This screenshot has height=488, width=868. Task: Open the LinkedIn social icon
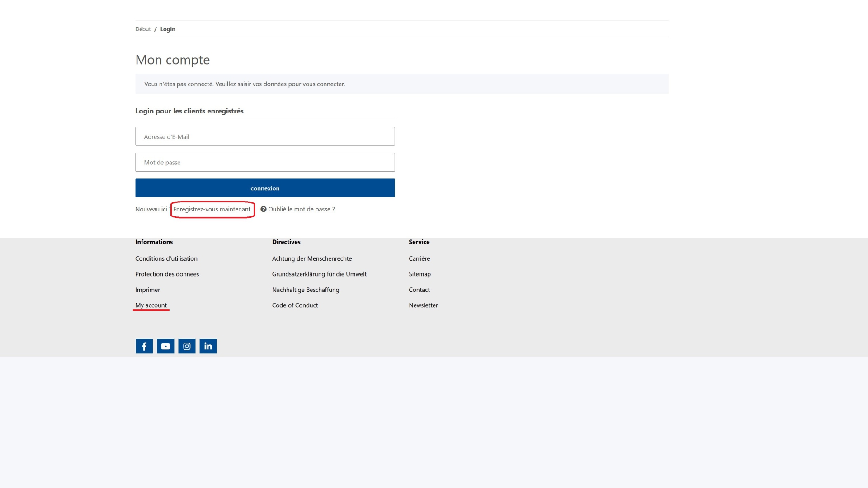coord(208,346)
